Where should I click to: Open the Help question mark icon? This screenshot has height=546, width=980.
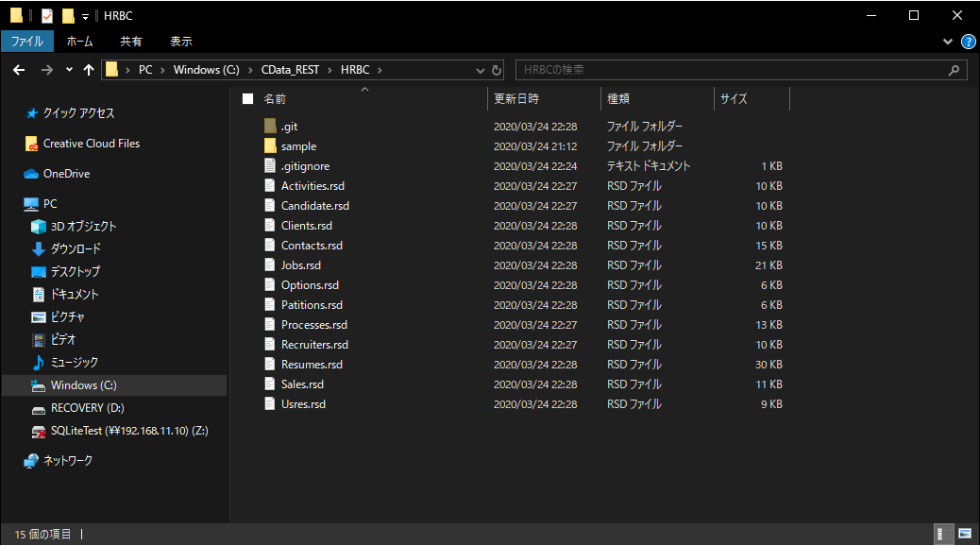tap(968, 42)
